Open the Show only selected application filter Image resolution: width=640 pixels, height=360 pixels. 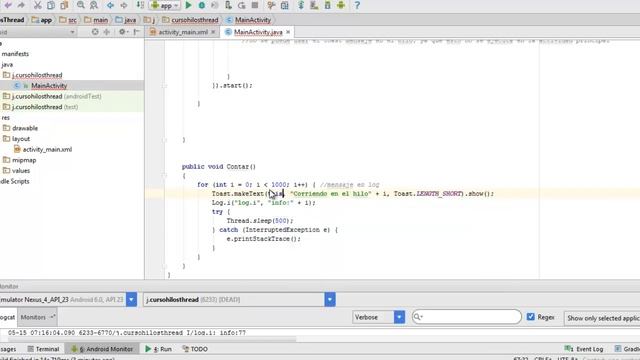(602, 318)
